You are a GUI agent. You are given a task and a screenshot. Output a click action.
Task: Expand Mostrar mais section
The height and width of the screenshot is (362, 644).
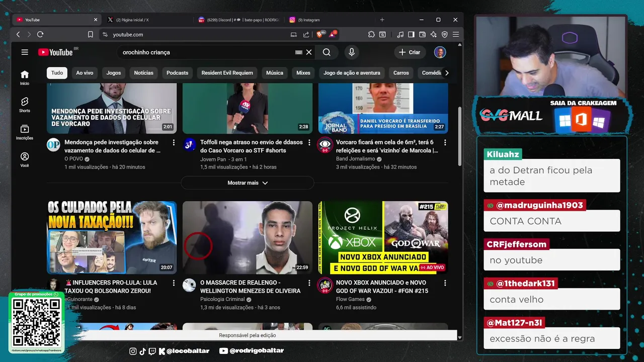tap(248, 183)
